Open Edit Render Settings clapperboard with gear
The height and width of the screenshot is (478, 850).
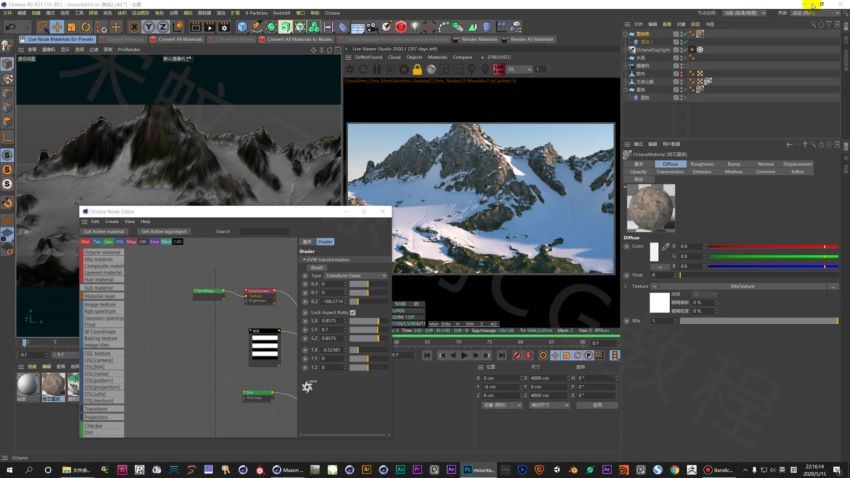coord(224,27)
